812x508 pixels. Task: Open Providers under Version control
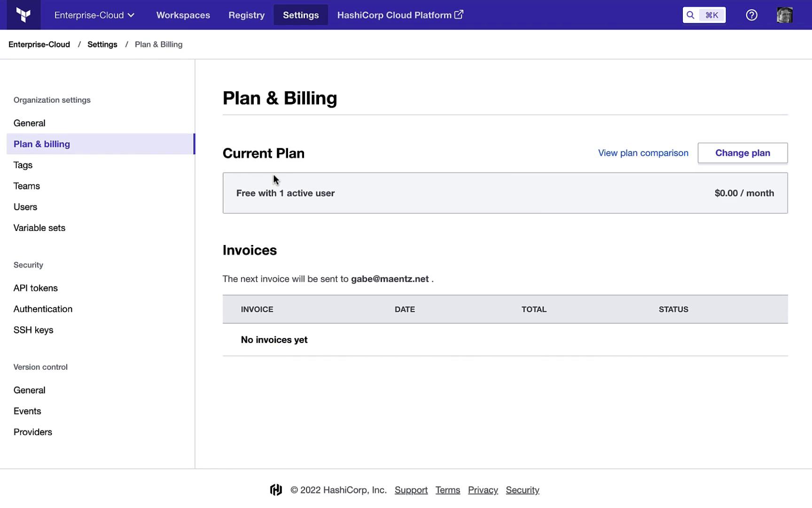33,432
